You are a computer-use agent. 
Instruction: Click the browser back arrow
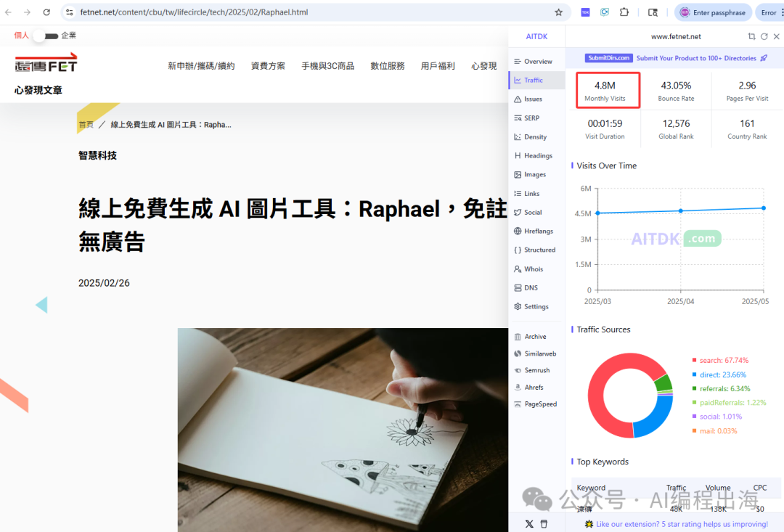point(9,12)
